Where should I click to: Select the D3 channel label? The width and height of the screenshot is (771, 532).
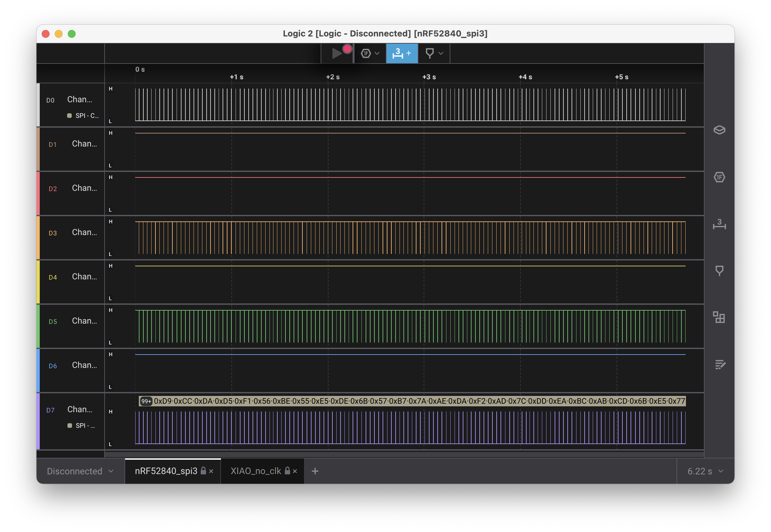[84, 232]
